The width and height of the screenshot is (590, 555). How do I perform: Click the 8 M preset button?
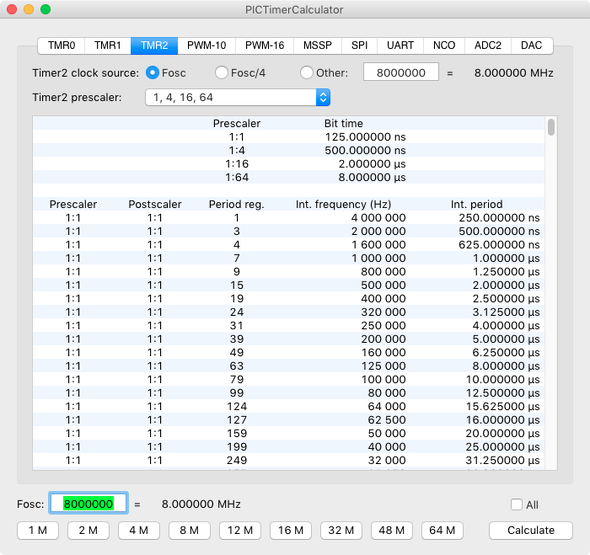[x=189, y=530]
